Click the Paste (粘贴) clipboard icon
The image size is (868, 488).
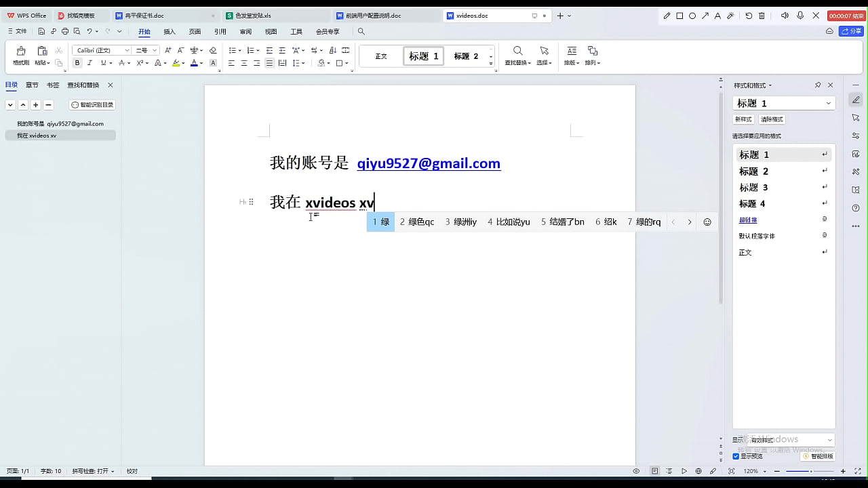(42, 51)
